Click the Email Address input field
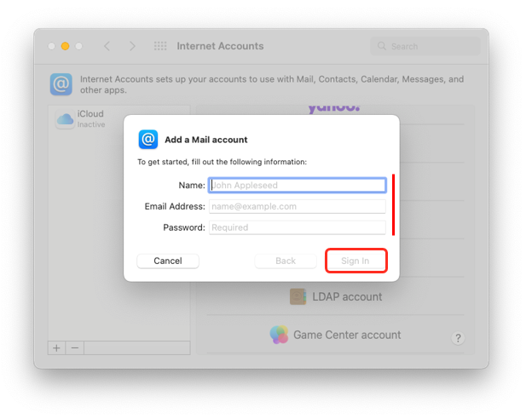This screenshot has width=532, height=419. (298, 206)
